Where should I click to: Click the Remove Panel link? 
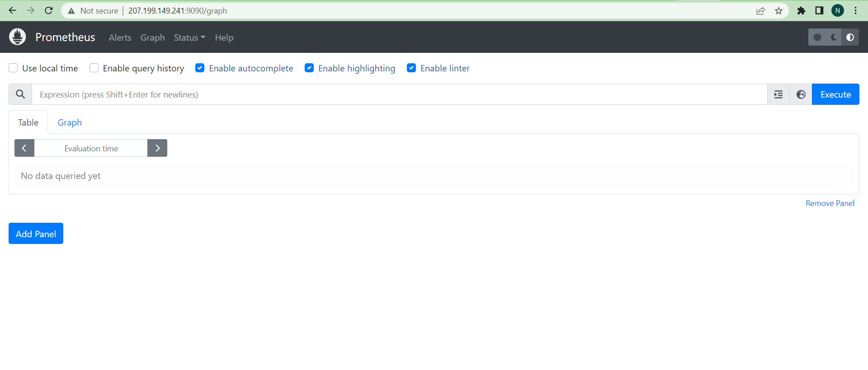pos(830,203)
